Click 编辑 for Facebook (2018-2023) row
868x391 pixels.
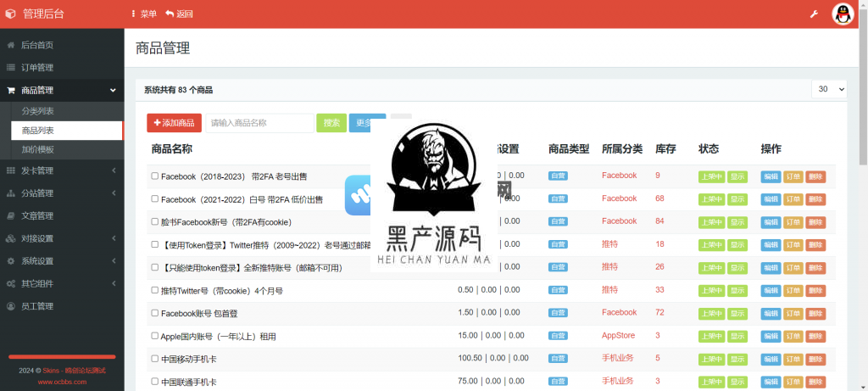pyautogui.click(x=771, y=176)
